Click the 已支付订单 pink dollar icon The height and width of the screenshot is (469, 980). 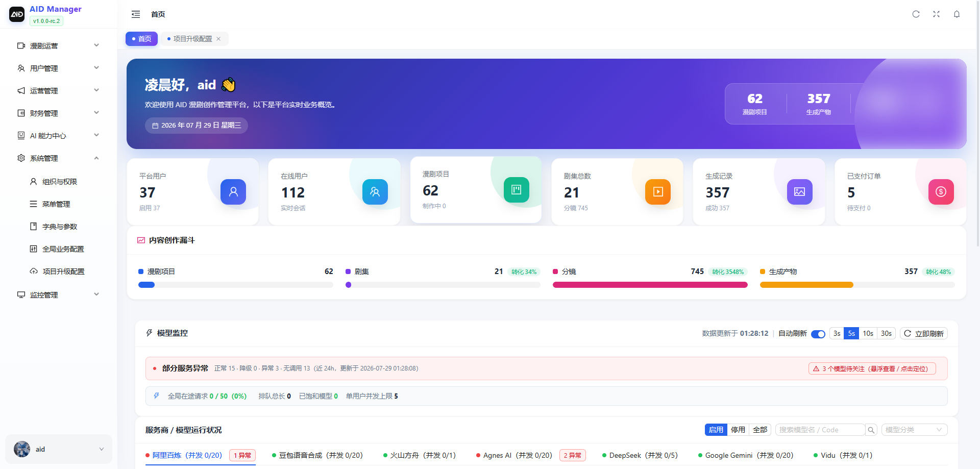(941, 192)
